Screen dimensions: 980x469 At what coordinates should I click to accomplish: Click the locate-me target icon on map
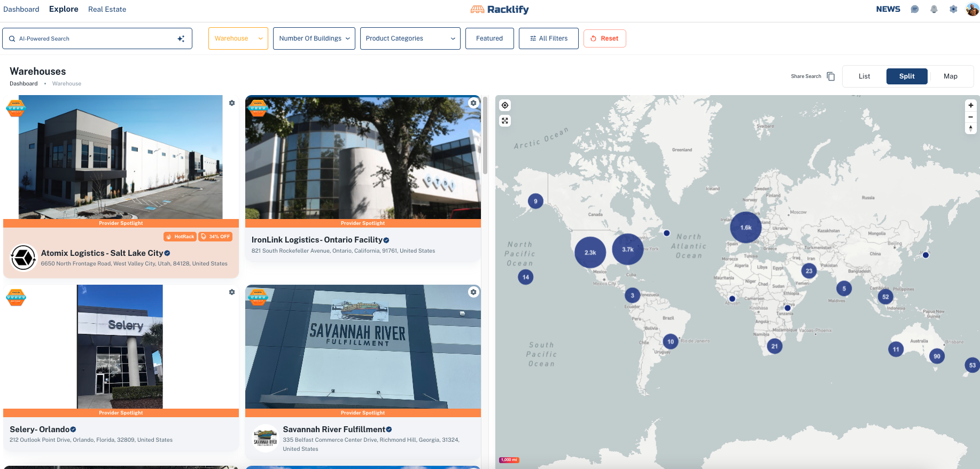click(505, 105)
